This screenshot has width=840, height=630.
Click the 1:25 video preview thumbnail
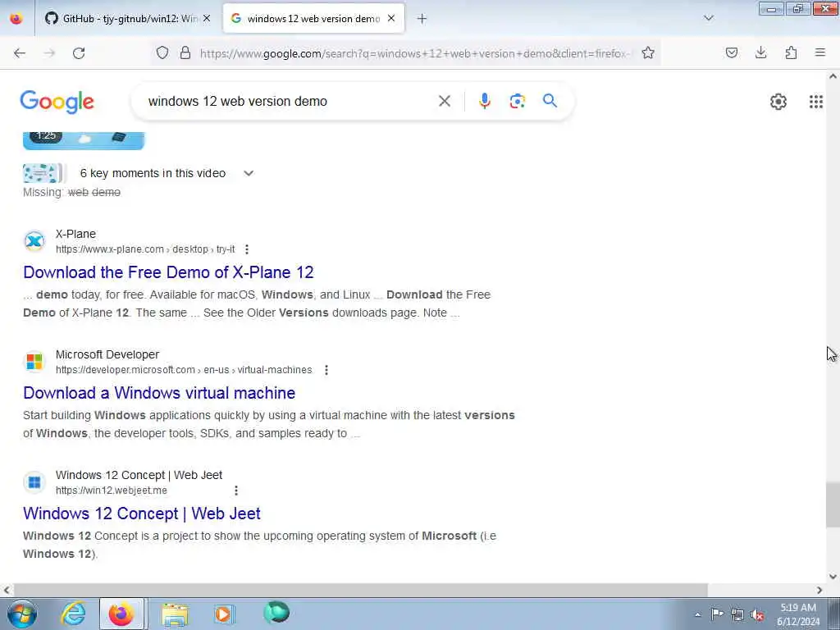click(84, 140)
